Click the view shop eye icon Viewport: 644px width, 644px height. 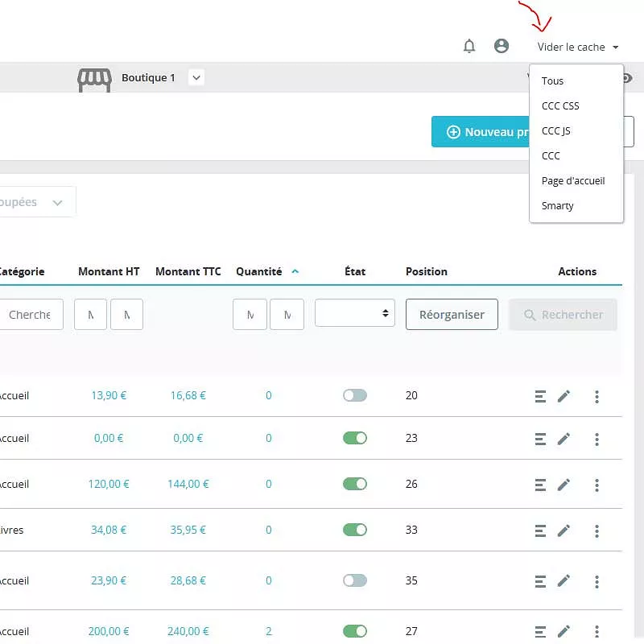628,77
